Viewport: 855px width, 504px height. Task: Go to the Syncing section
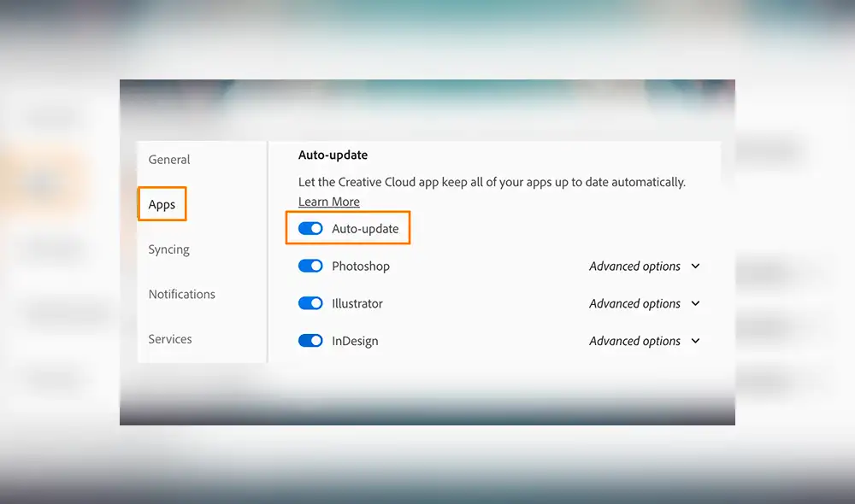click(168, 249)
